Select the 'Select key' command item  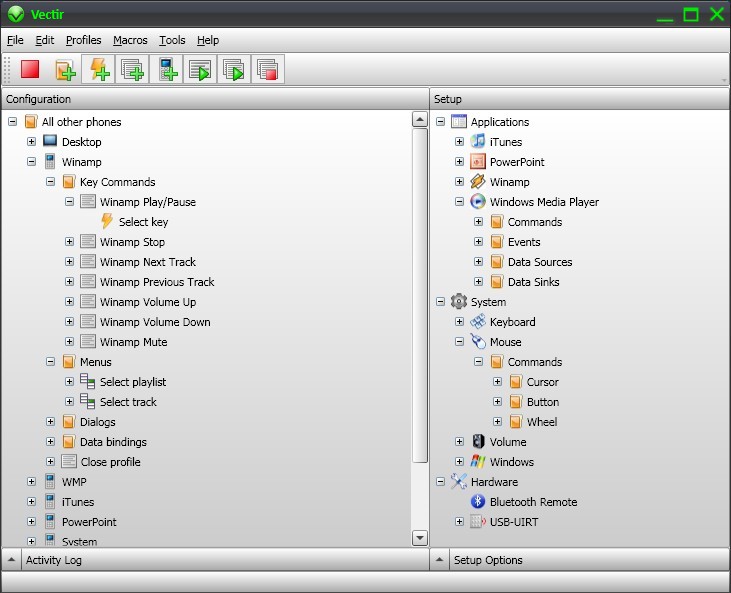point(143,222)
